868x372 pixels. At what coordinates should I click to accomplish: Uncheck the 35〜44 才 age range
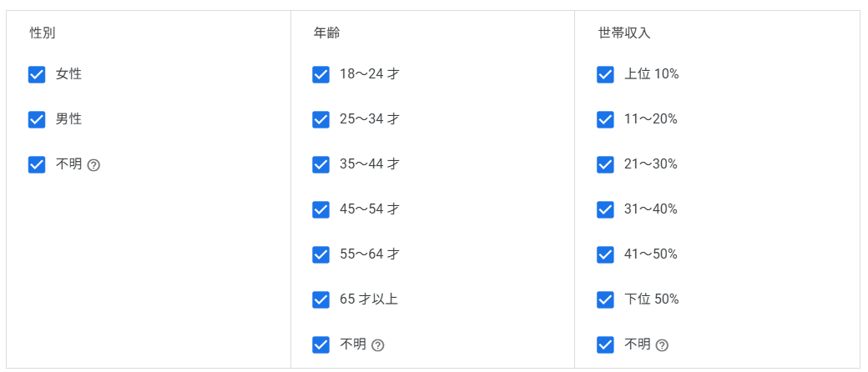321,165
